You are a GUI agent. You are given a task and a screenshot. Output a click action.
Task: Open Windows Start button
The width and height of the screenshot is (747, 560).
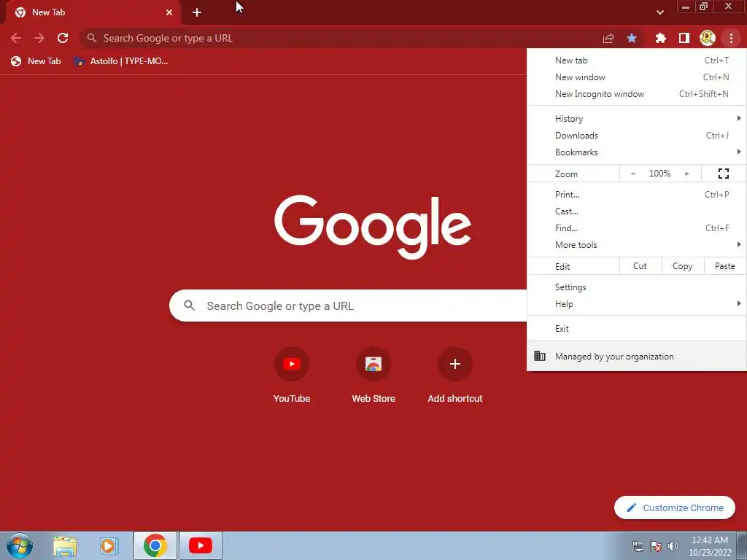[20, 545]
